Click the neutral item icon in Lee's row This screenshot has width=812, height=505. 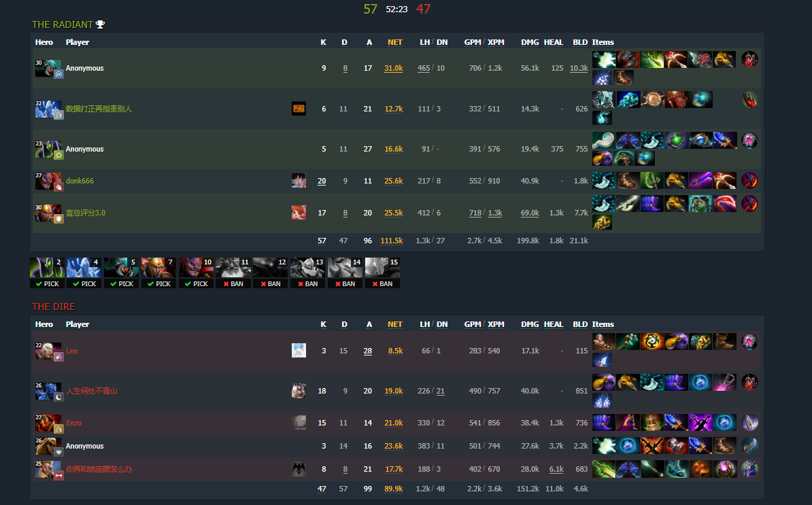[749, 341]
